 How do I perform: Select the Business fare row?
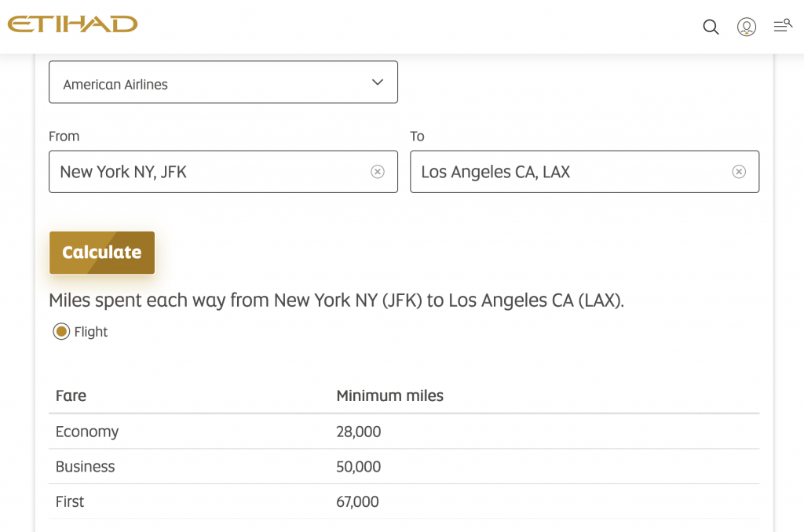point(85,467)
